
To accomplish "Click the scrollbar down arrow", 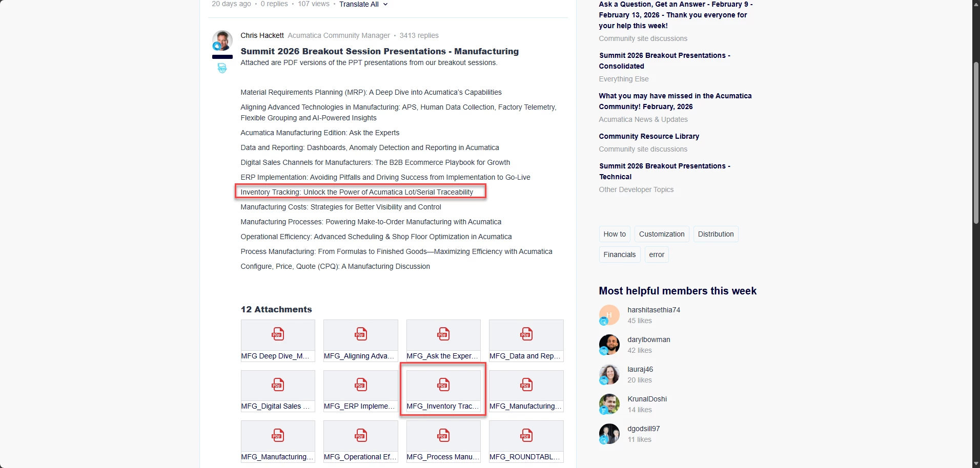I will (976, 464).
